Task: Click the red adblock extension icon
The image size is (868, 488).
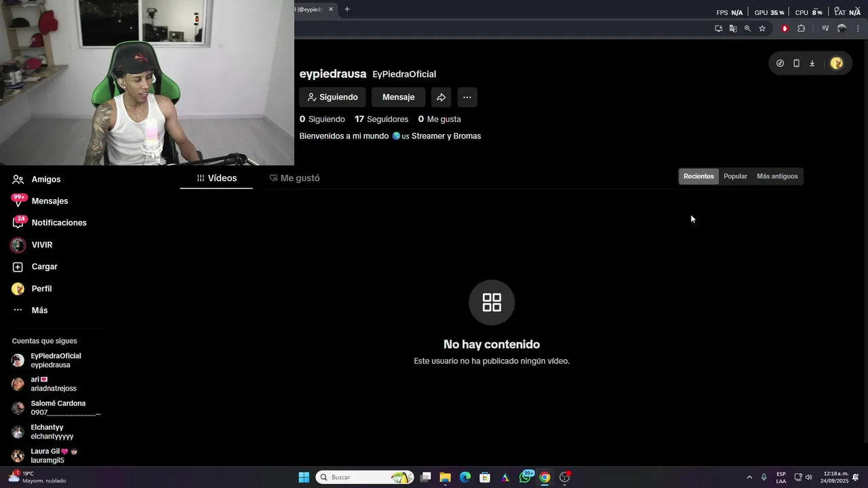Action: pos(785,28)
